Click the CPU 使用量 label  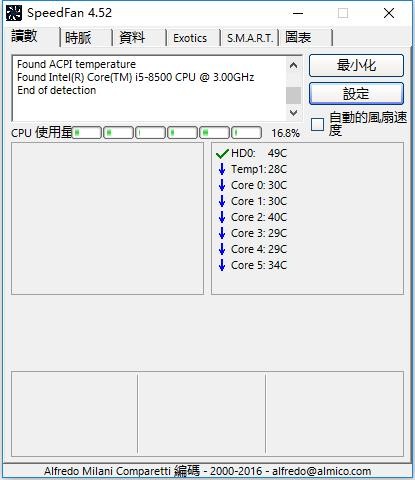coord(41,133)
